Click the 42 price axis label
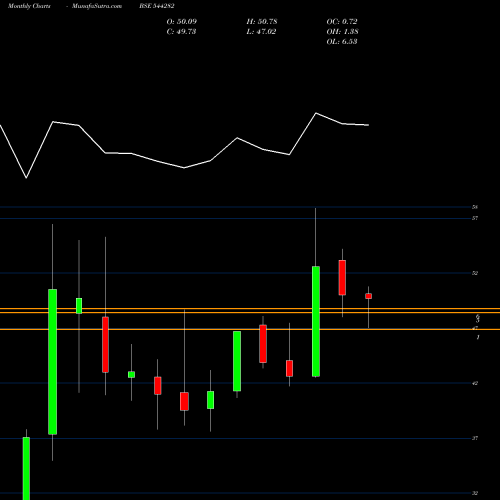 click(x=475, y=383)
